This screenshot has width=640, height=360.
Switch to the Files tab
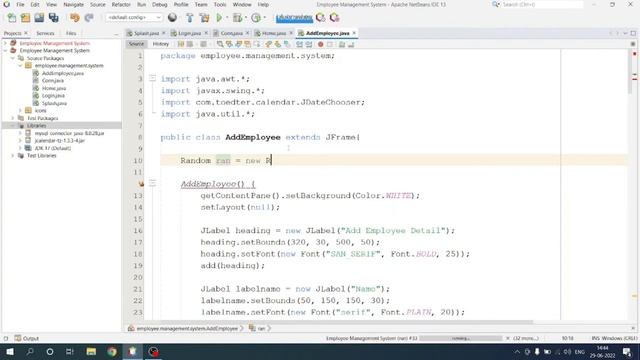[71, 33]
